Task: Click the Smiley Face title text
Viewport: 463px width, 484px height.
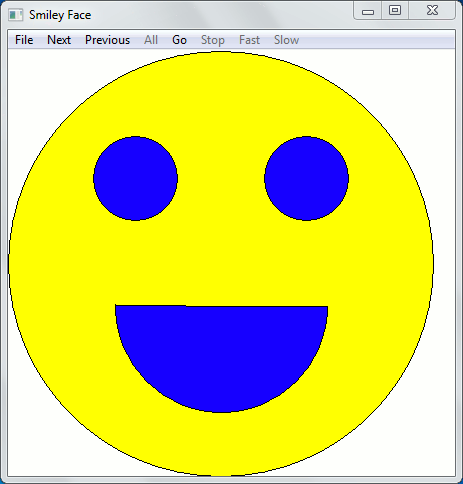Action: (x=60, y=15)
